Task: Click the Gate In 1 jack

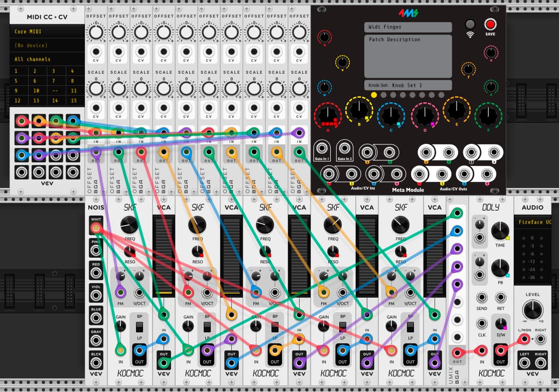Action: click(x=322, y=148)
